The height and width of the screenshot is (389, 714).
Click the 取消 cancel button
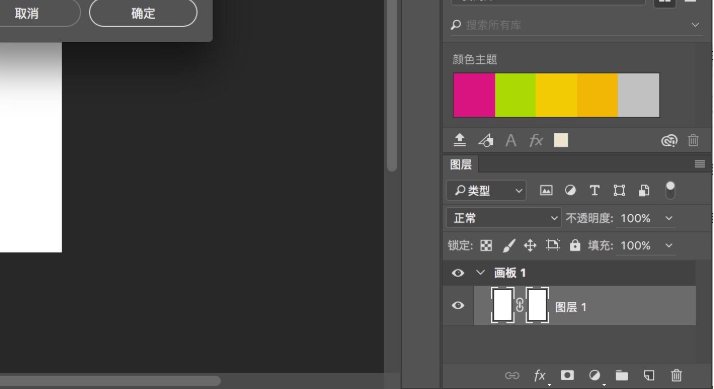click(x=27, y=13)
